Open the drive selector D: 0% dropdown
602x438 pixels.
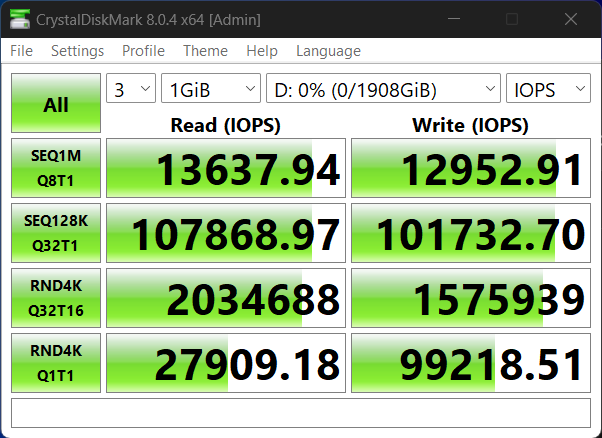tap(383, 88)
